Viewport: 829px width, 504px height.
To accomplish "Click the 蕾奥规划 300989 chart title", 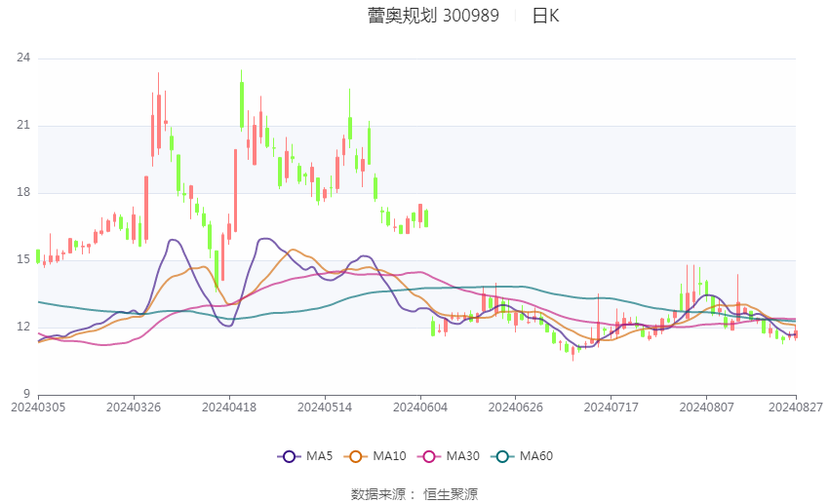I will point(433,16).
